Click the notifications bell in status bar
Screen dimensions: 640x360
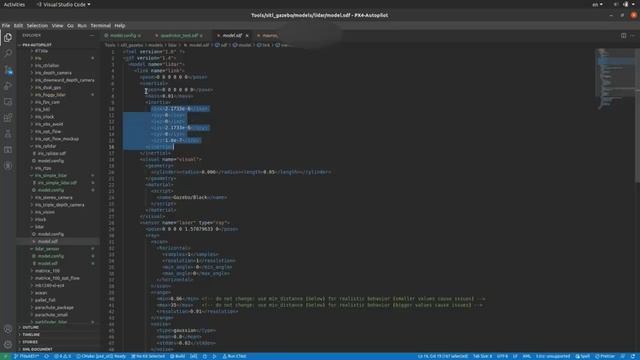[x=633, y=356]
